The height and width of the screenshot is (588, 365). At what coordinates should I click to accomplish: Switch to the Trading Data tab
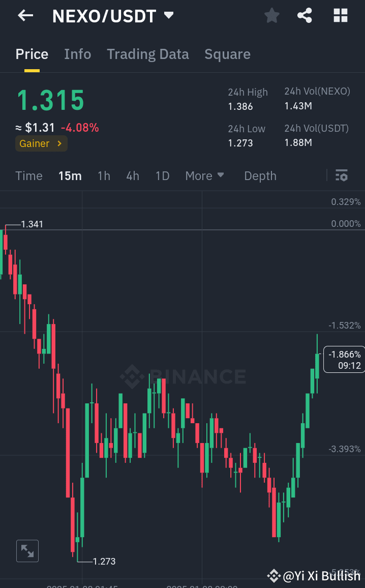pyautogui.click(x=147, y=54)
